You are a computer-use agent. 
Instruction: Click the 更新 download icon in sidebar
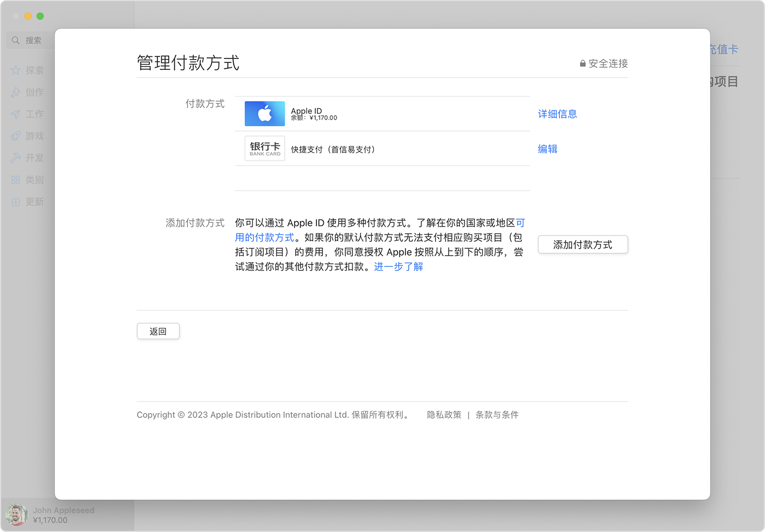[15, 202]
